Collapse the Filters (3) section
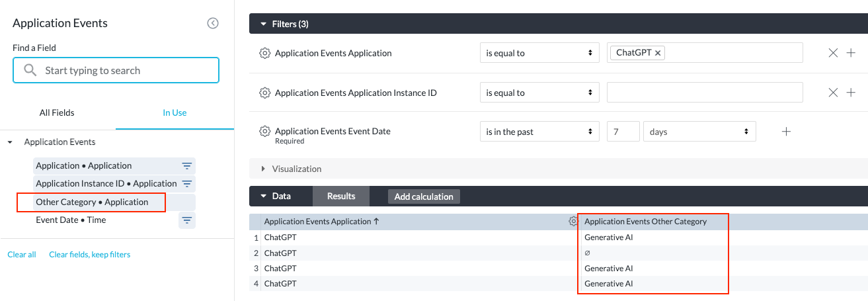 coord(262,24)
